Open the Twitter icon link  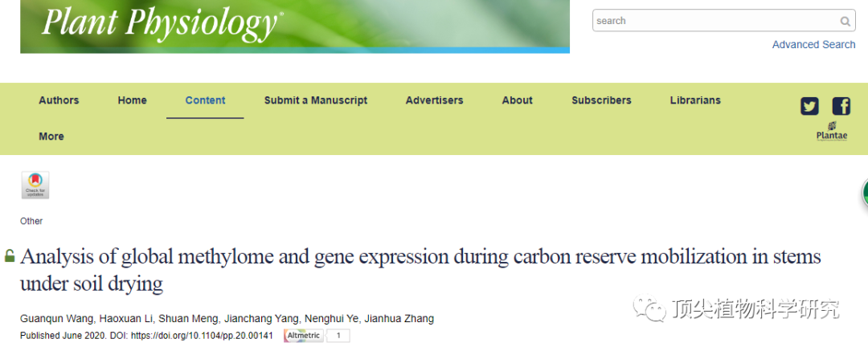809,106
